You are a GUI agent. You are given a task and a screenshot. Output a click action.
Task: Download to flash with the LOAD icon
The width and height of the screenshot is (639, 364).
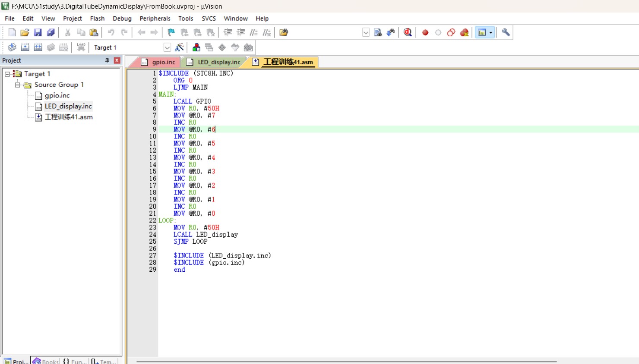click(x=81, y=47)
